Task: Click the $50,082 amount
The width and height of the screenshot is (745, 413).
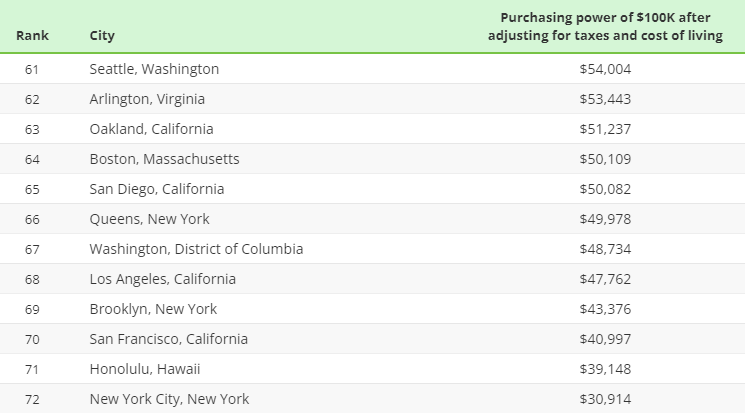Action: [x=605, y=189]
